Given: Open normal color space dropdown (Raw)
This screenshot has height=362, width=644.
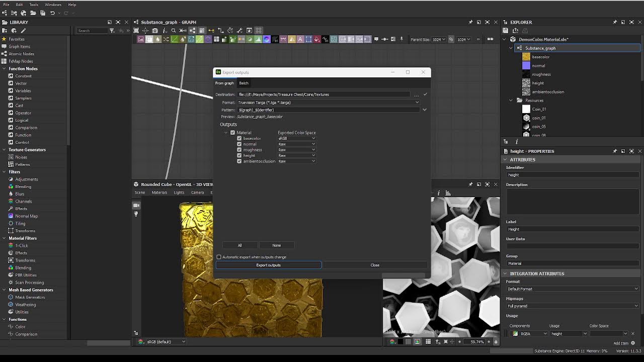Looking at the screenshot, I should point(297,144).
